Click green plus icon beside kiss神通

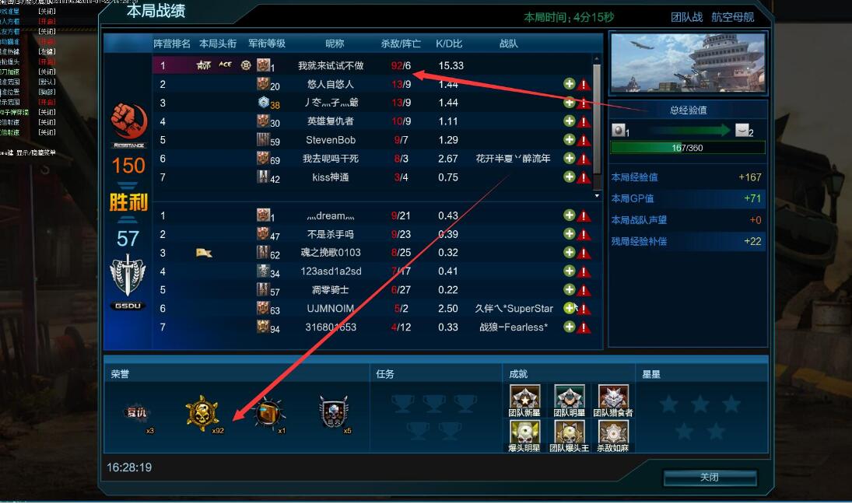point(569,177)
